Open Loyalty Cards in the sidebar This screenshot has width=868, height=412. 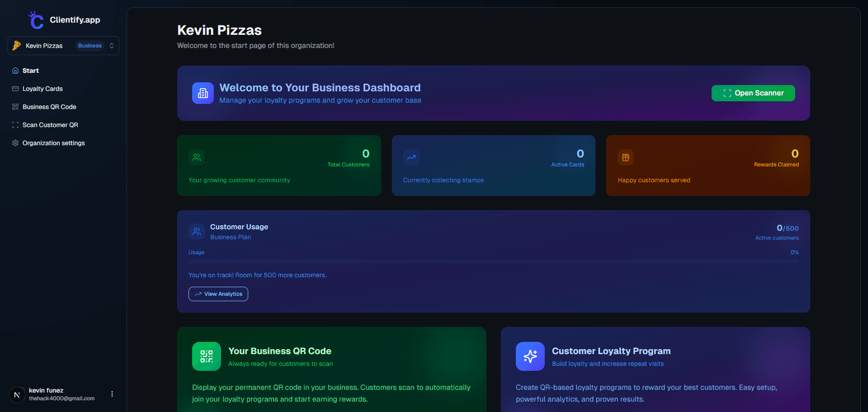pyautogui.click(x=42, y=89)
